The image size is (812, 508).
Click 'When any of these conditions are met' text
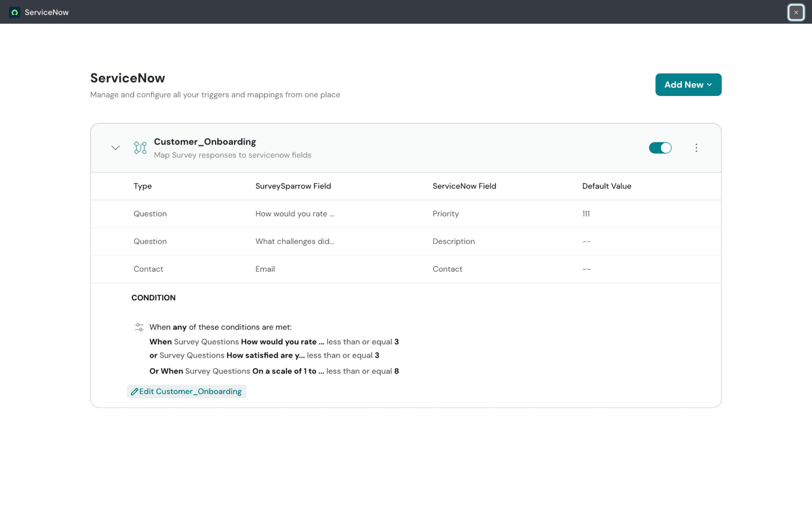point(220,327)
